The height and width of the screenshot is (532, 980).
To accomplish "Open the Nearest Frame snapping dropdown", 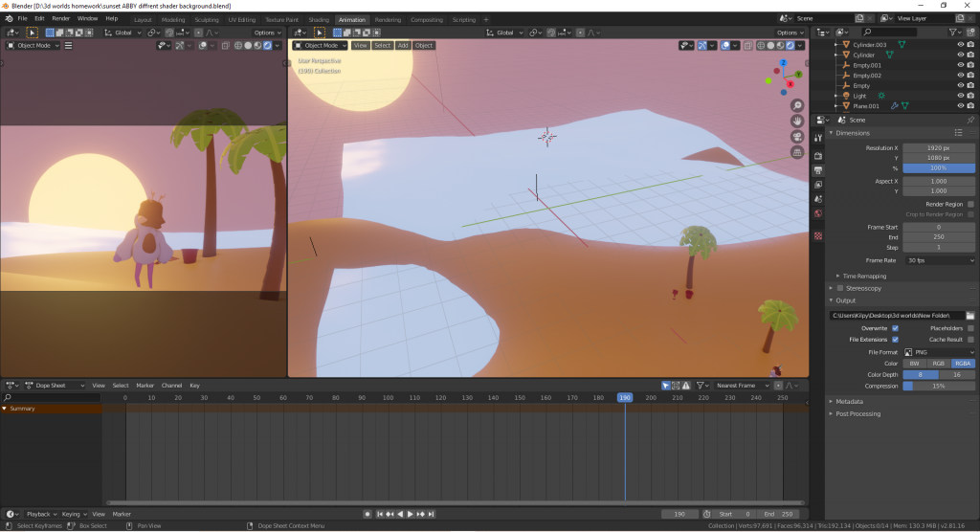I will (x=743, y=386).
